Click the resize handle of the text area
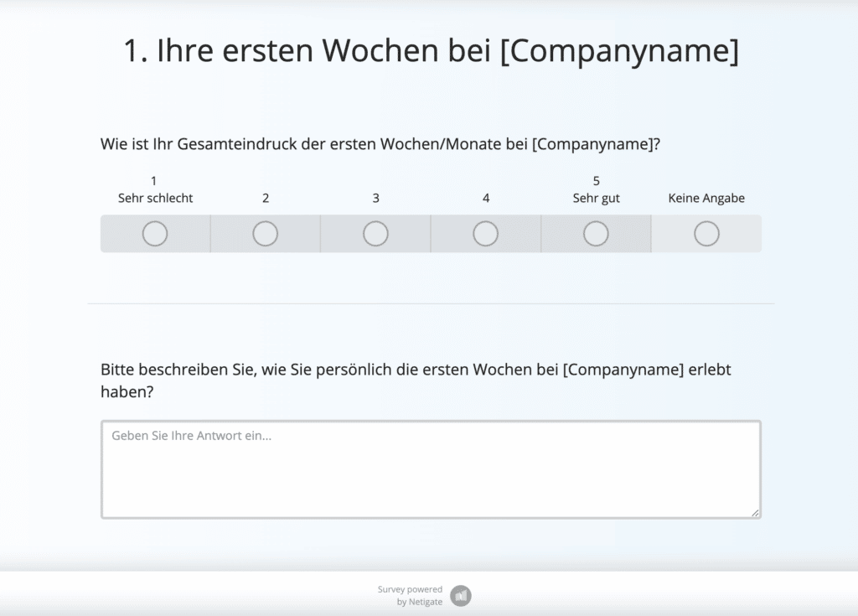858x616 pixels. [x=755, y=513]
